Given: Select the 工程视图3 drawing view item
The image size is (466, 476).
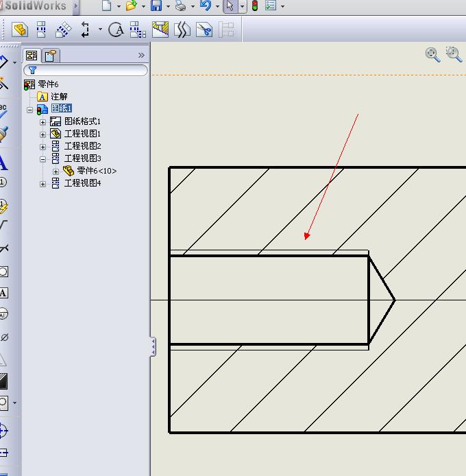Looking at the screenshot, I should pyautogui.click(x=82, y=158).
